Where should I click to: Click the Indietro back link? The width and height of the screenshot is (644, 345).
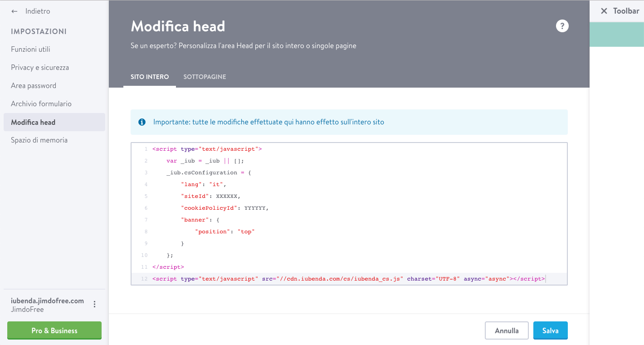38,11
